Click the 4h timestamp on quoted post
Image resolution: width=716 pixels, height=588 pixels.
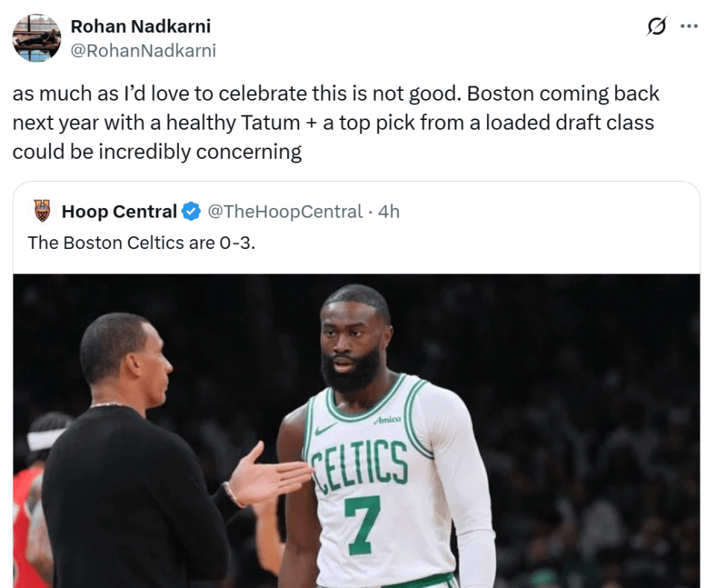389,212
